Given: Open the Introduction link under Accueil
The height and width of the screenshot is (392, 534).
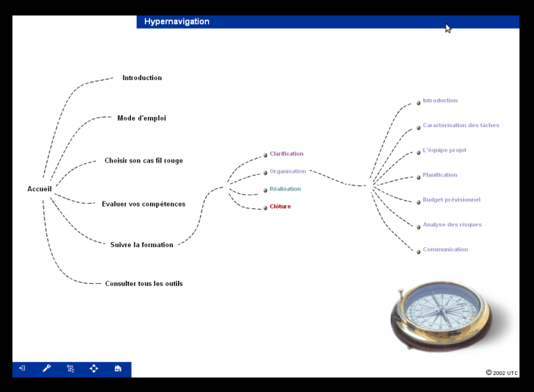Looking at the screenshot, I should [x=142, y=78].
